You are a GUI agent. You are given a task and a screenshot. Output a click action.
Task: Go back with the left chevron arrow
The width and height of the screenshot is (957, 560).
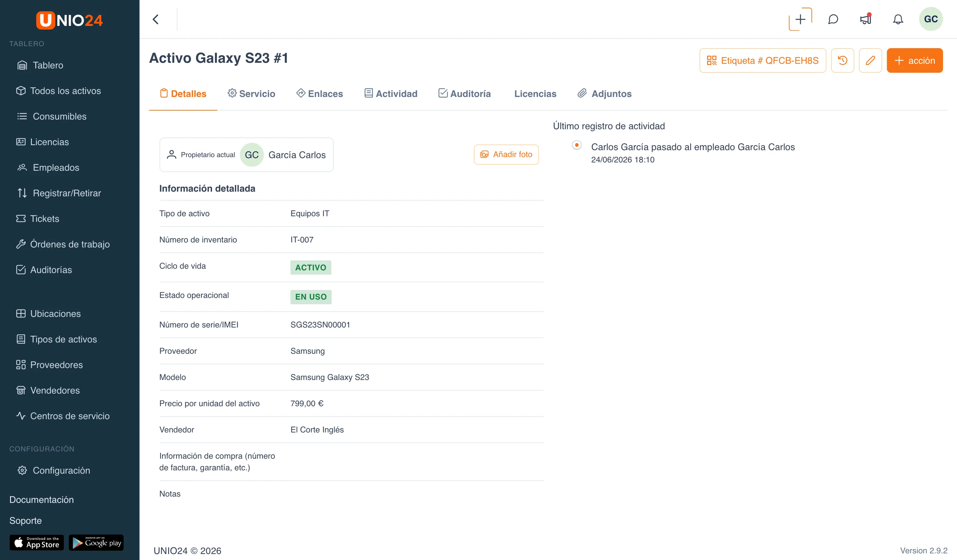click(156, 19)
